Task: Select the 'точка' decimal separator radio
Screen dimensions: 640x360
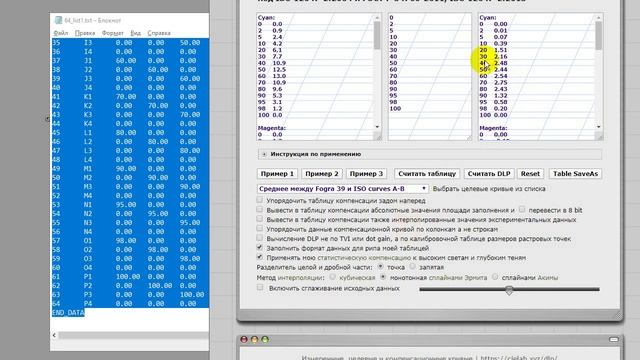Action: 380,267
